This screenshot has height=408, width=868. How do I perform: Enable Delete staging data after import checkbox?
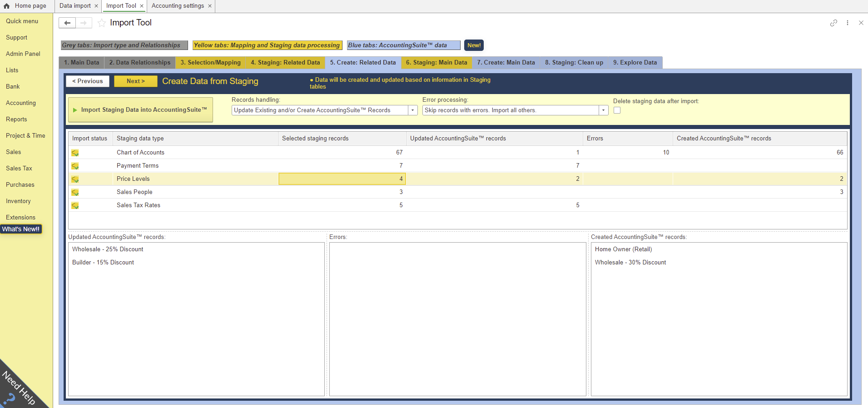pyautogui.click(x=617, y=110)
